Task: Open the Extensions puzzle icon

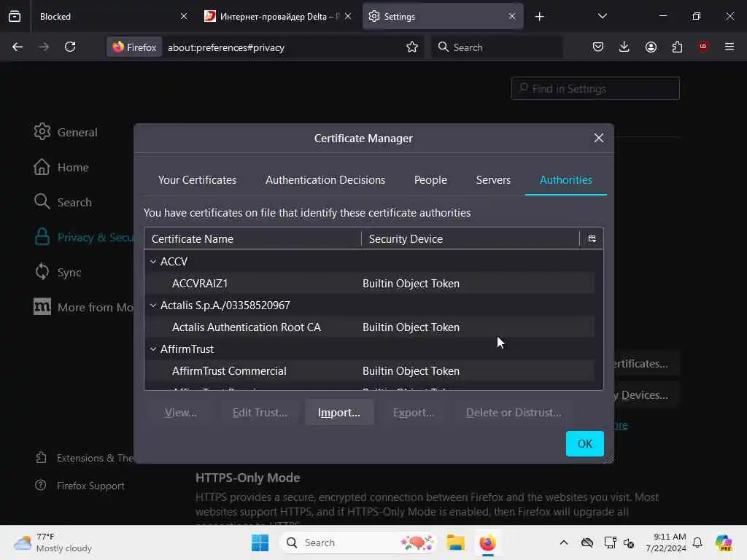Action: tap(677, 47)
